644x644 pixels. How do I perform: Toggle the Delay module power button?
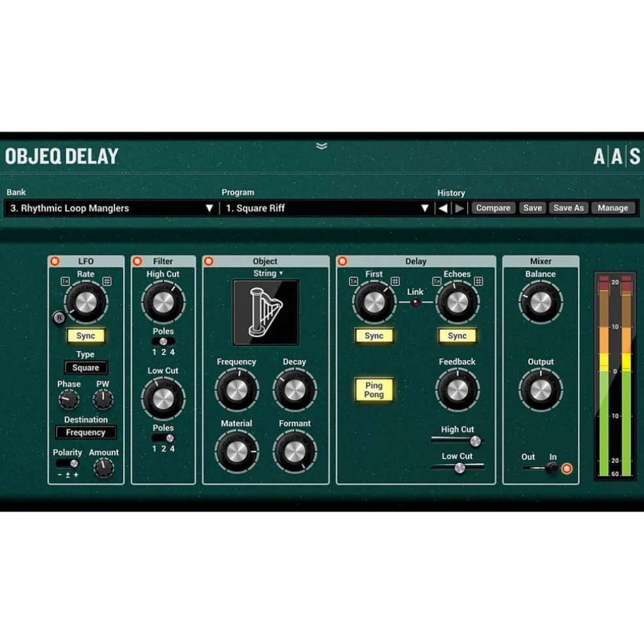coord(342,261)
